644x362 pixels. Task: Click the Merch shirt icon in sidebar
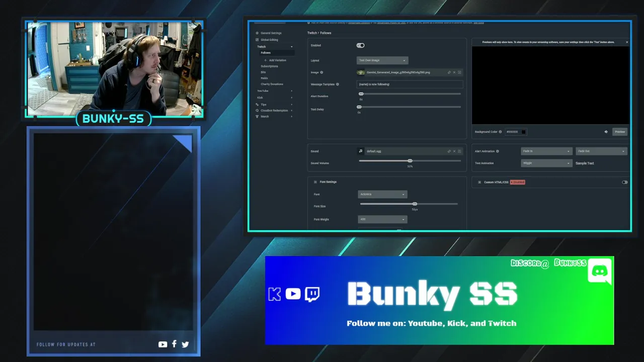click(x=257, y=117)
